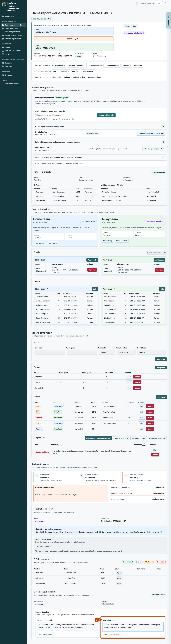Open Seasons sidebar icon
Image resolution: width=171 pixels, height=644 pixels.
pos(3,63)
